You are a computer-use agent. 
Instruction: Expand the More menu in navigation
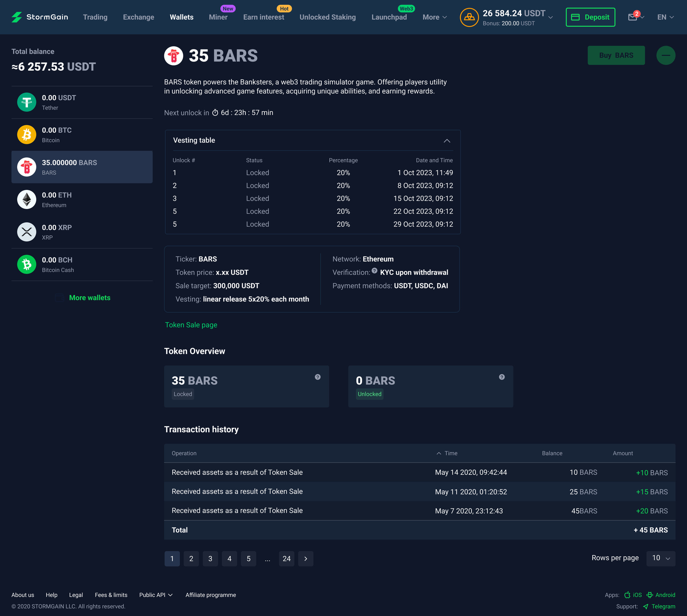[435, 17]
